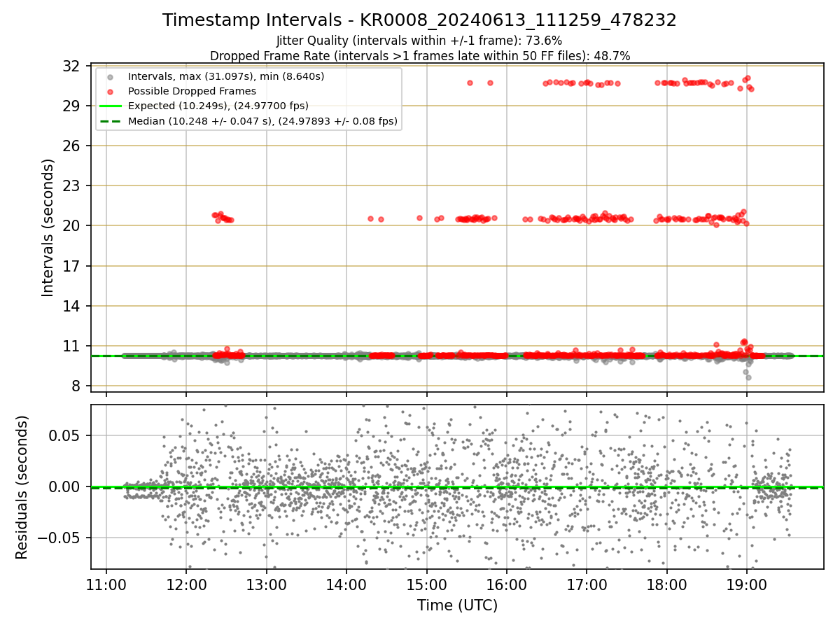Select the 'Jitter Quality' subtitle line with 73.6%
Image resolution: width=840 pixels, height=630 pixels.
tap(419, 41)
